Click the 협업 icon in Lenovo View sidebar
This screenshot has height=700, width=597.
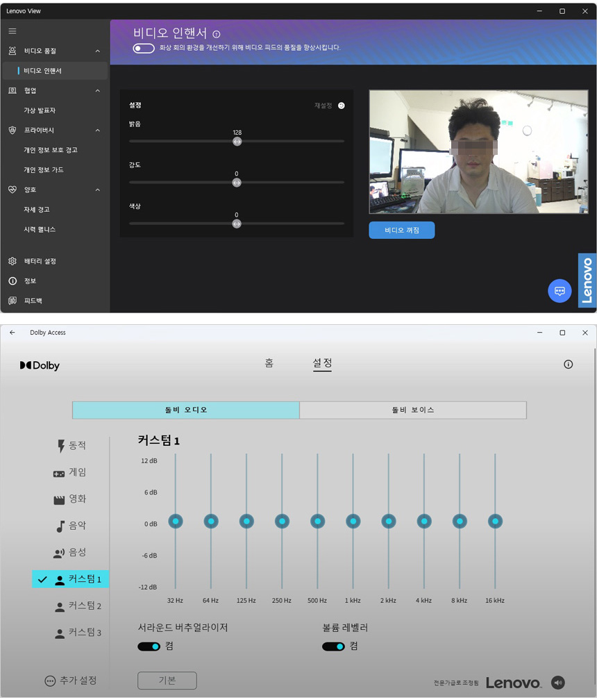(12, 90)
